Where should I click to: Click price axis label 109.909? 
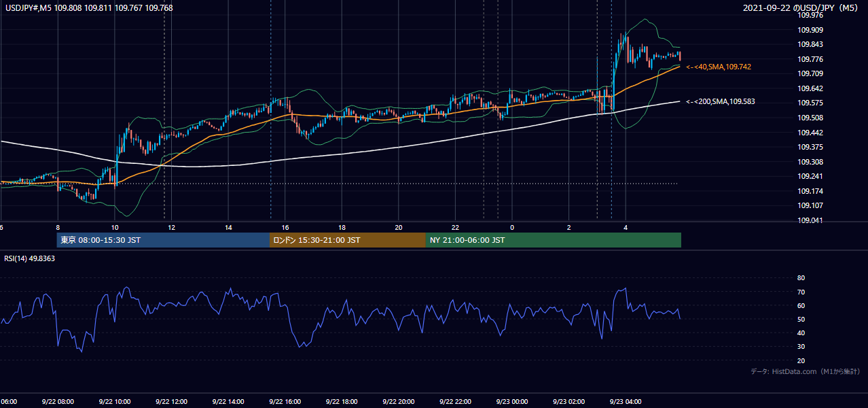(810, 30)
